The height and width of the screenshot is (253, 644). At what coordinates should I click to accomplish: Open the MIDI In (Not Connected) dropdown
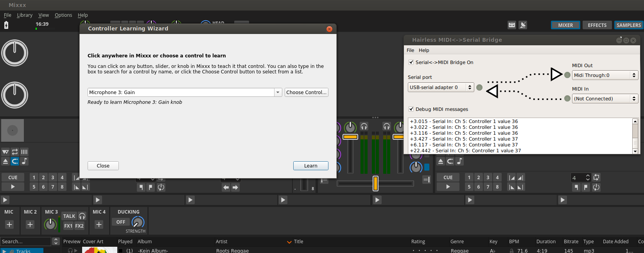605,98
